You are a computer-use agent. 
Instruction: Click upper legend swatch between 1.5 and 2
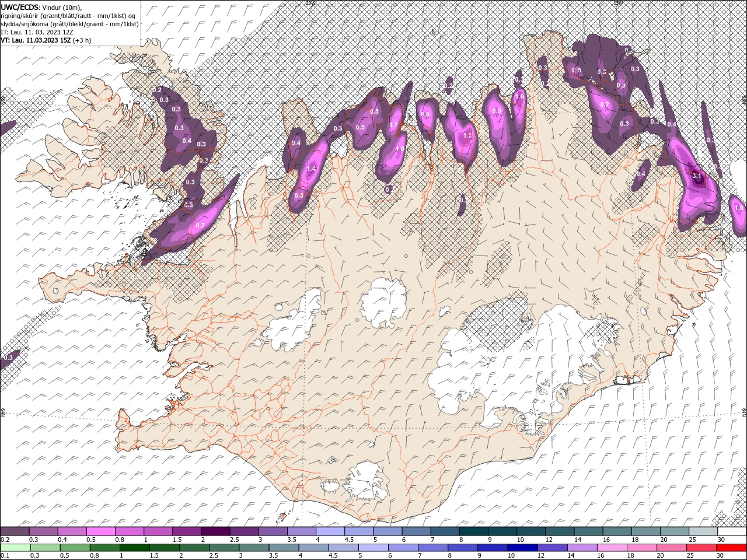[x=187, y=531]
